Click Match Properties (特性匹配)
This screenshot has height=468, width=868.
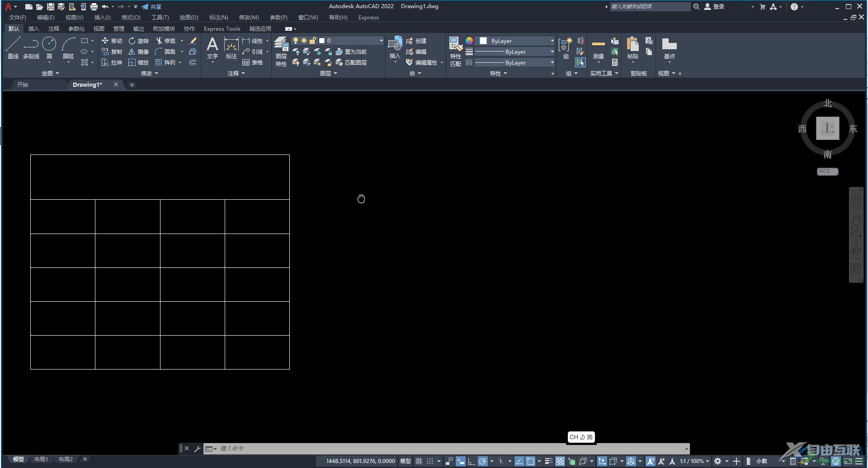click(456, 51)
